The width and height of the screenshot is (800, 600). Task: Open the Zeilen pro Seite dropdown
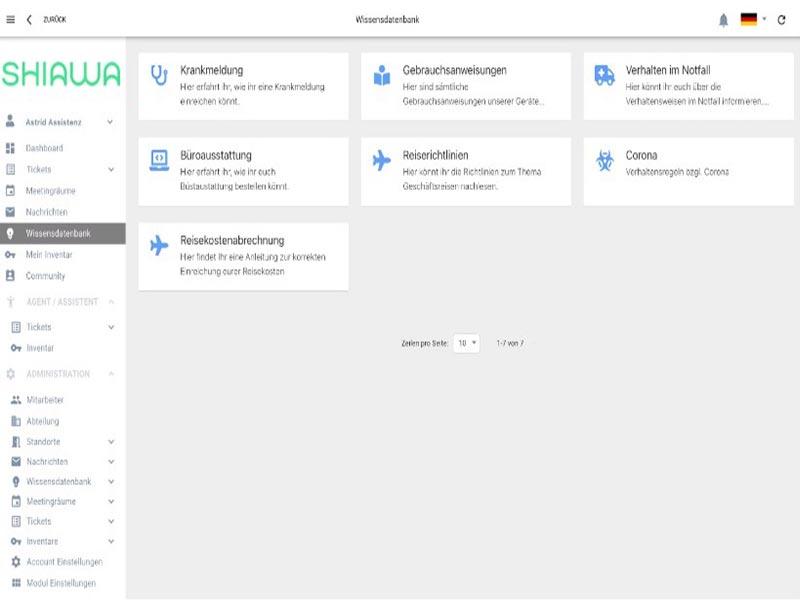(466, 343)
